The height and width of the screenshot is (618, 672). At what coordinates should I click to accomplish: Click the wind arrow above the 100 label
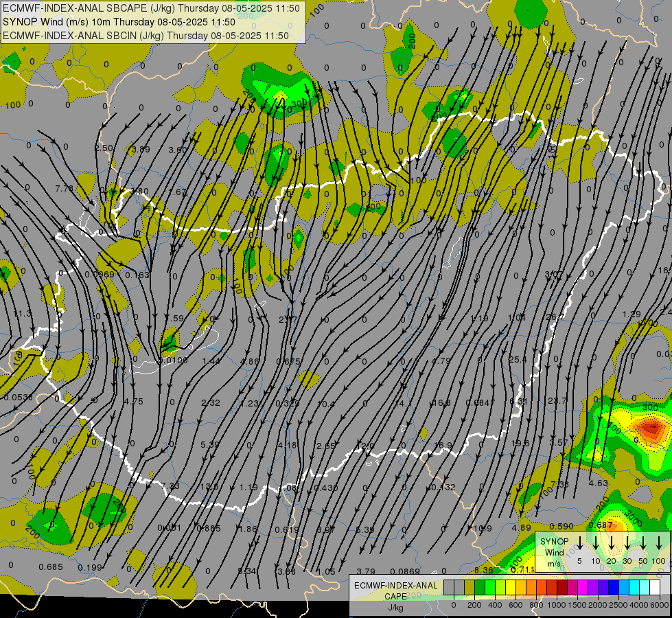tap(659, 543)
